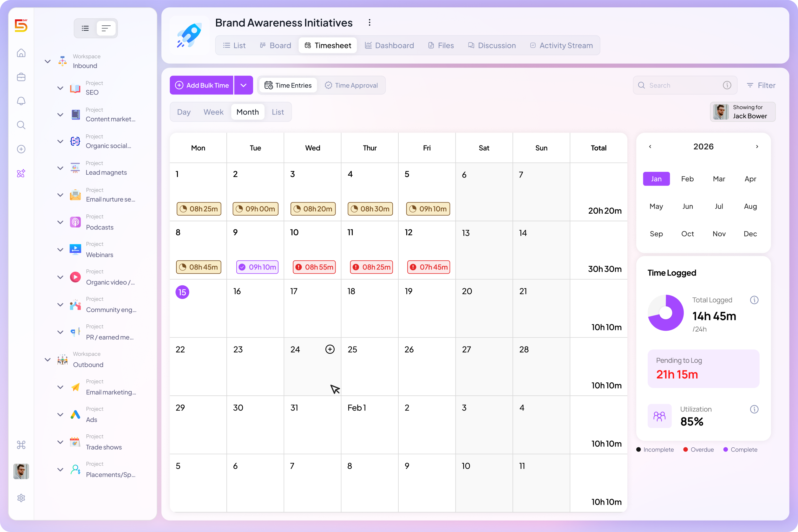Open the overdue 08h 55m entry

314,267
